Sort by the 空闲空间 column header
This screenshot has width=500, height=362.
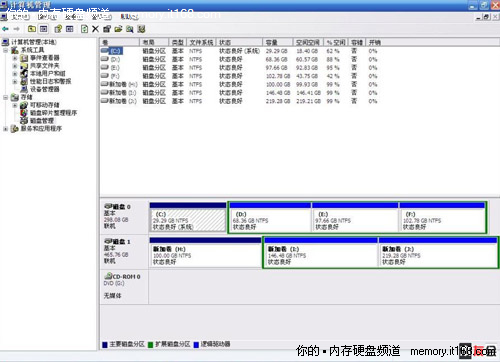[x=308, y=42]
